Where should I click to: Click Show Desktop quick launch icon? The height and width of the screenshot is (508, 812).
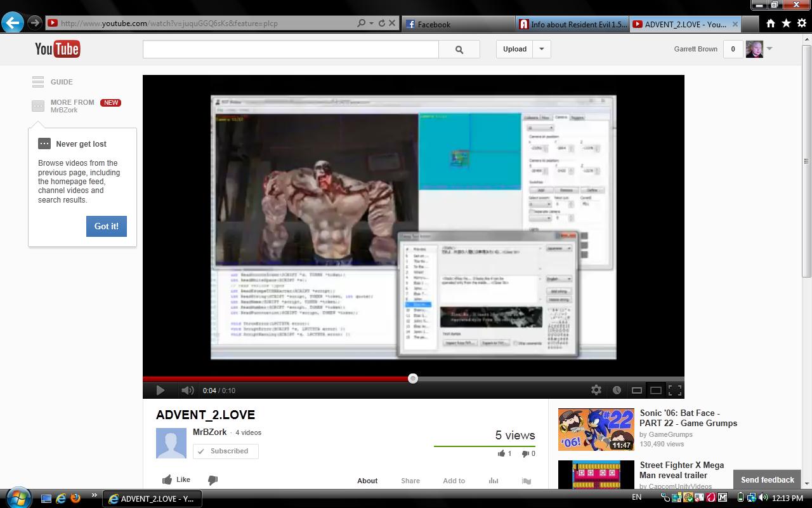(46, 498)
